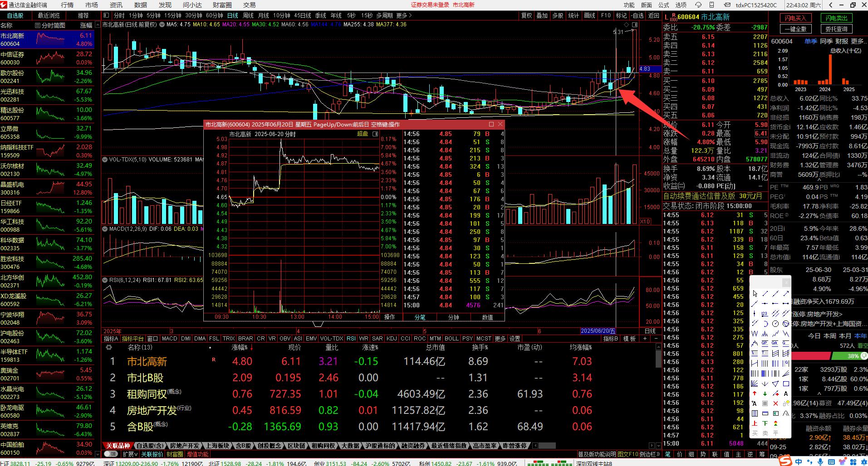Screen dimensions: 868x466
Task: Select the text 'A' annotation tool
Action: [786, 393]
